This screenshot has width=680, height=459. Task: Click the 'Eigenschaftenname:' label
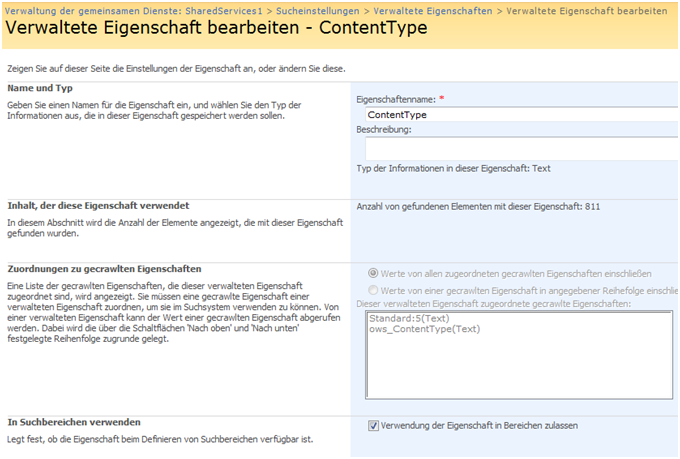point(396,99)
